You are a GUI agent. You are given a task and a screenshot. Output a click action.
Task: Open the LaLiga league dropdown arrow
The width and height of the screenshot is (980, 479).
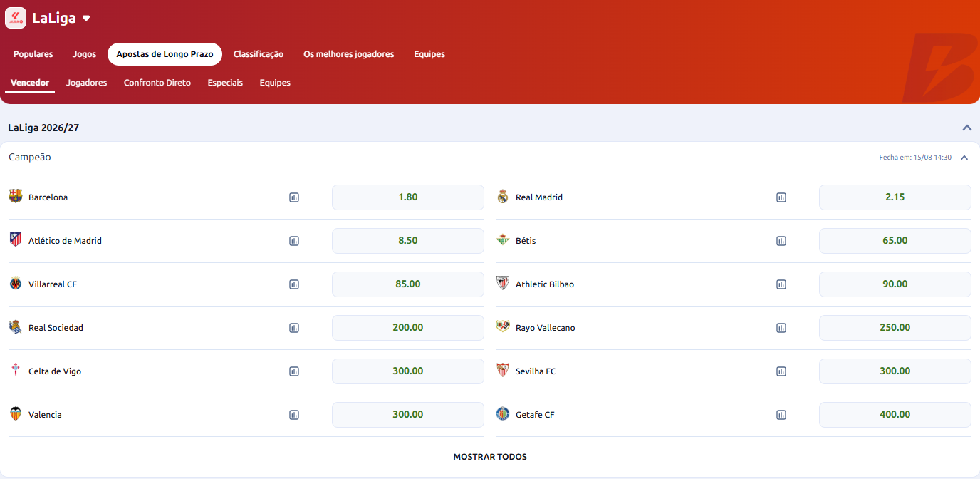point(86,19)
